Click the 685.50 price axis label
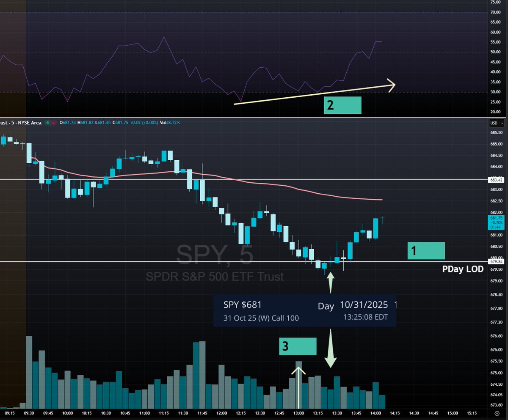The width and height of the screenshot is (508, 420). coord(496,132)
